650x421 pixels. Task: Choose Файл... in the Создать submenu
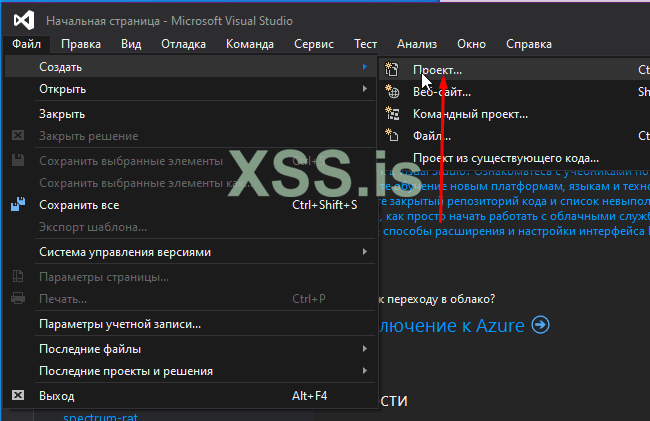tap(514, 135)
